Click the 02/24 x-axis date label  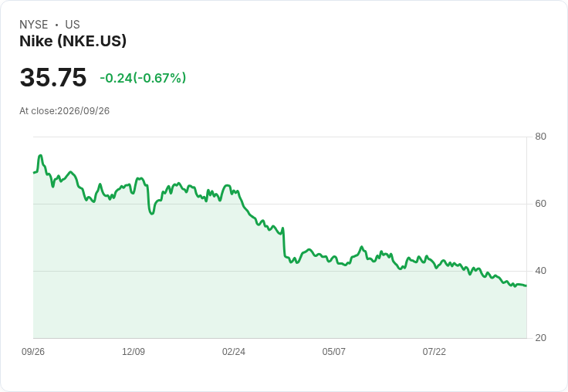click(234, 351)
